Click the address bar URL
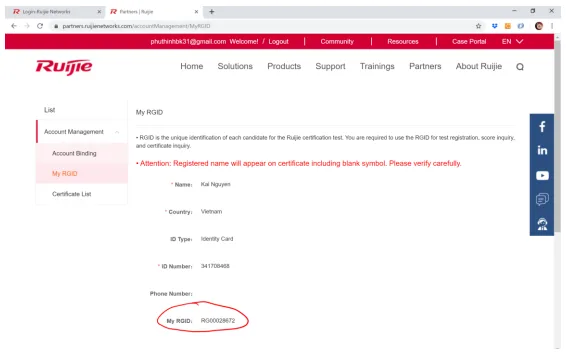Image resolution: width=566 pixels, height=362 pixels. coord(136,26)
